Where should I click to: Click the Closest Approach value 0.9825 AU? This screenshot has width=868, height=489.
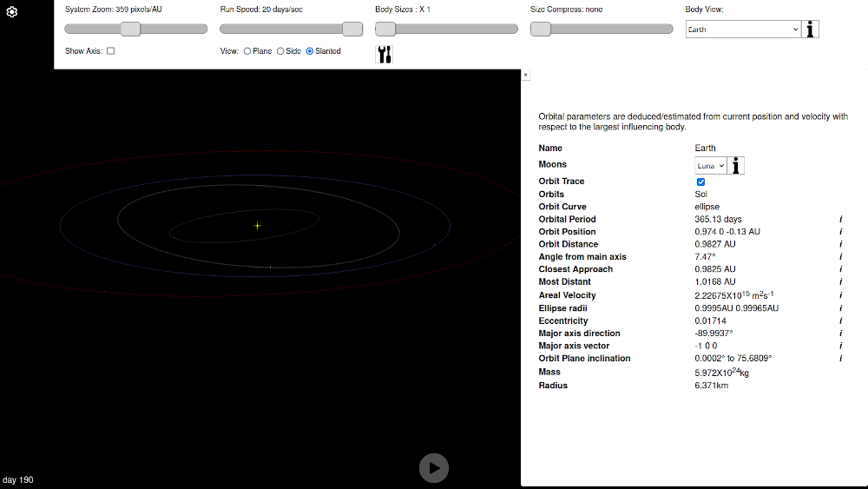click(715, 269)
